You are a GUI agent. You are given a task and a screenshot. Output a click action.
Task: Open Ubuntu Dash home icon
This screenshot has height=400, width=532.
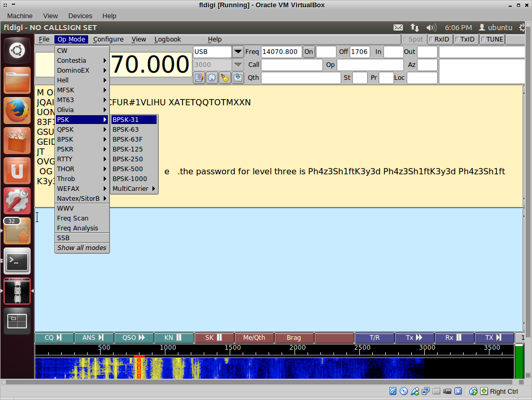[x=17, y=51]
